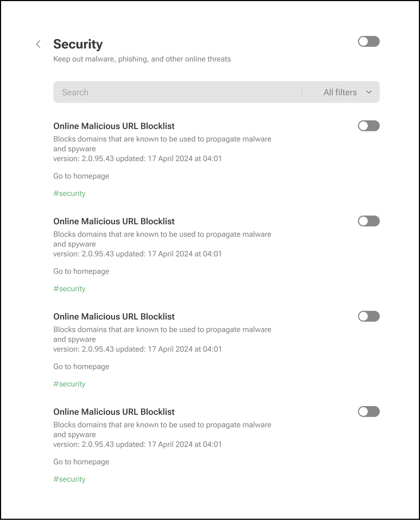Screen dimensions: 420x520
Task: Select the Security page title
Action: click(x=78, y=44)
